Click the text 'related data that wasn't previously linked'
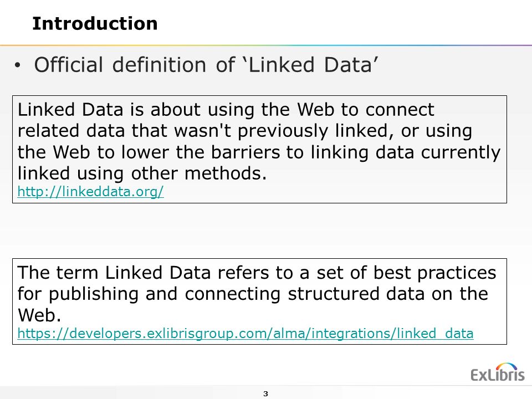This screenshot has width=532, height=399. point(203,131)
